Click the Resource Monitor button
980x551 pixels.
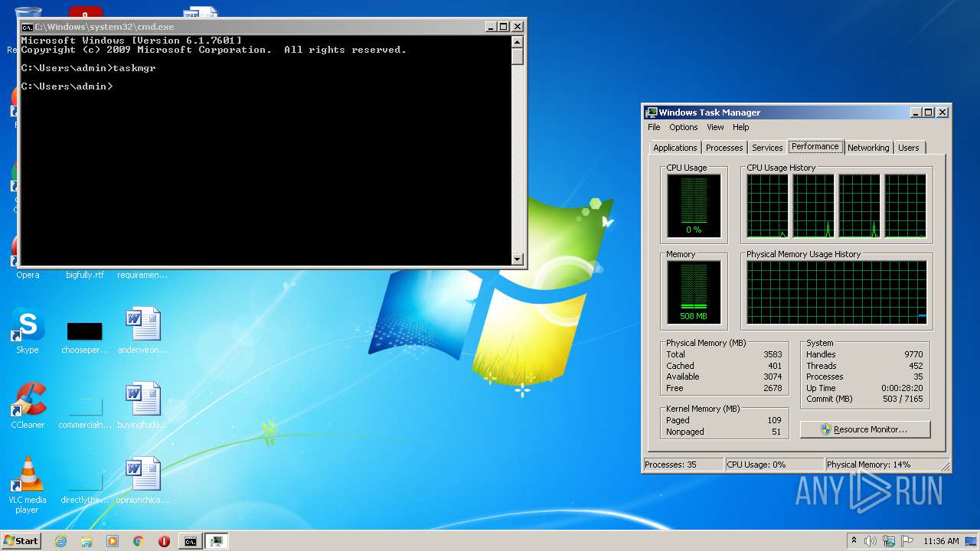pyautogui.click(x=865, y=429)
